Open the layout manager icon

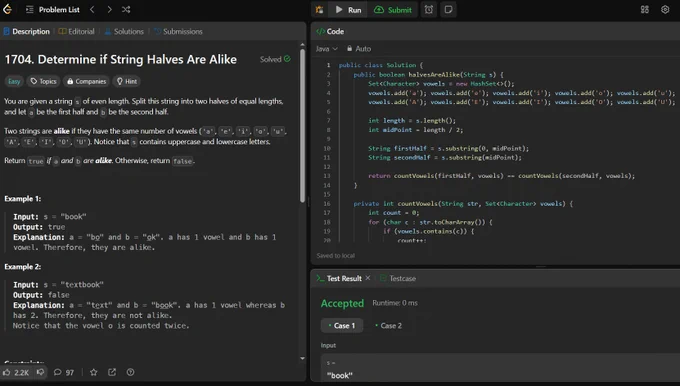click(645, 10)
